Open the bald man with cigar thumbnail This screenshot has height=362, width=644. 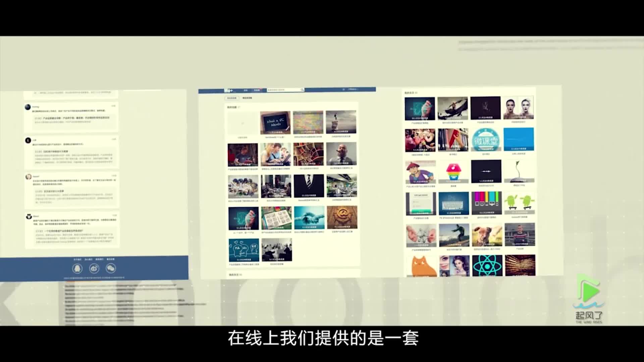tap(341, 154)
